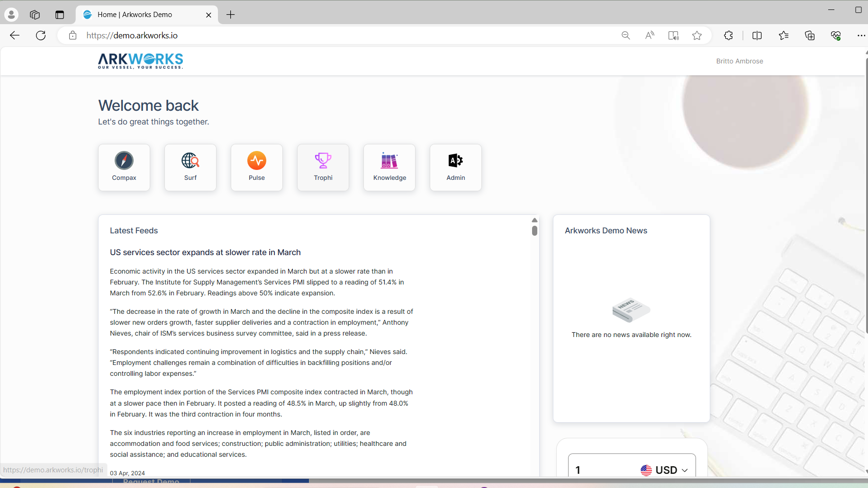
Task: Open the Britto Ambrose user menu
Action: (740, 61)
